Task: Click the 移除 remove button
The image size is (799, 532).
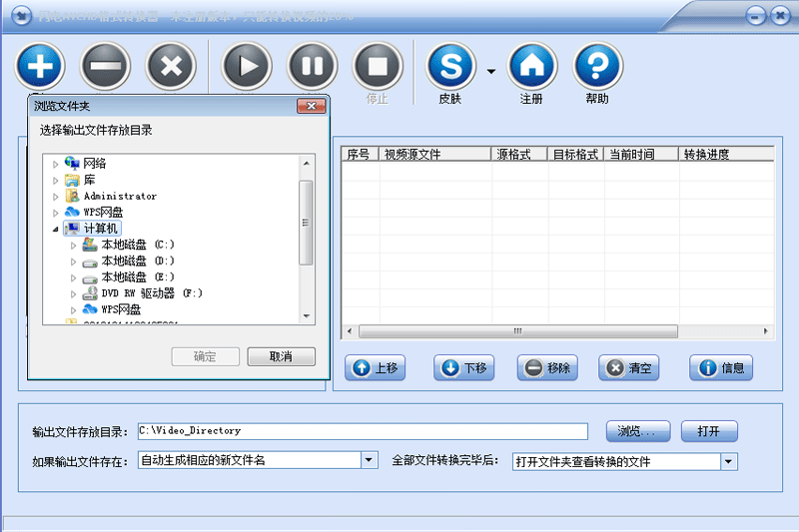Action: coord(547,367)
